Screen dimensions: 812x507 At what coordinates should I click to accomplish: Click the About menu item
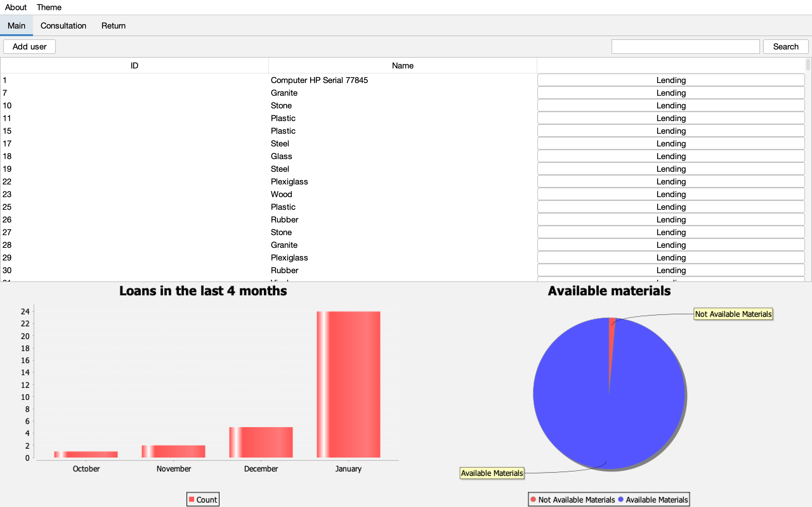coord(15,7)
